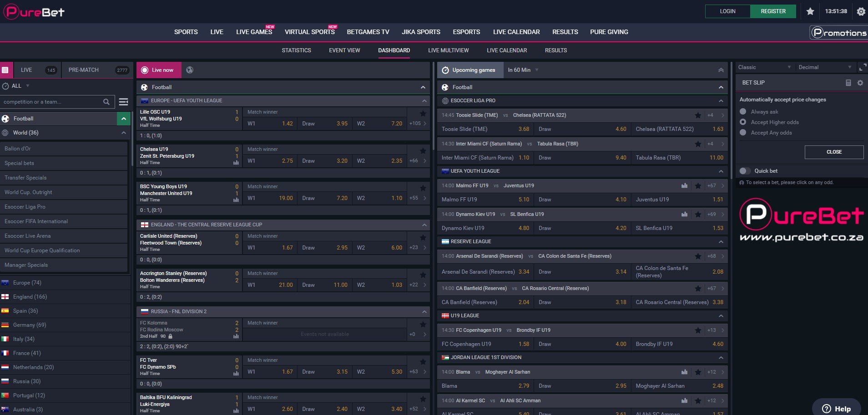Open the bet slip calculator icon
The height and width of the screenshot is (415, 868).
[x=848, y=83]
